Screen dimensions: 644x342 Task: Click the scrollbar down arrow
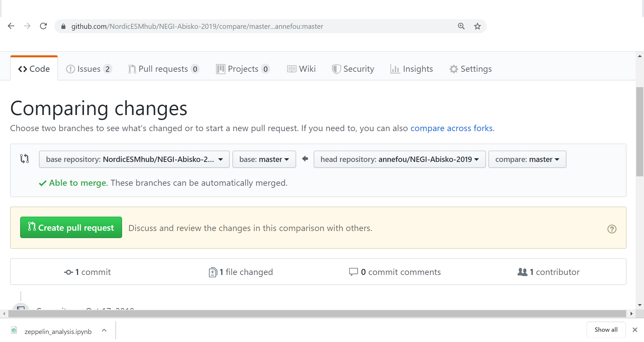point(640,305)
